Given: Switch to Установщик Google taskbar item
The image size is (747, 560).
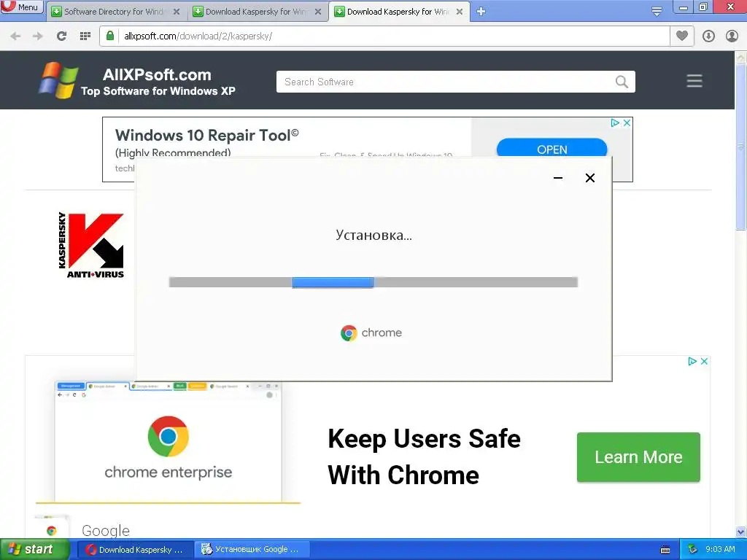Looking at the screenshot, I should (252, 550).
